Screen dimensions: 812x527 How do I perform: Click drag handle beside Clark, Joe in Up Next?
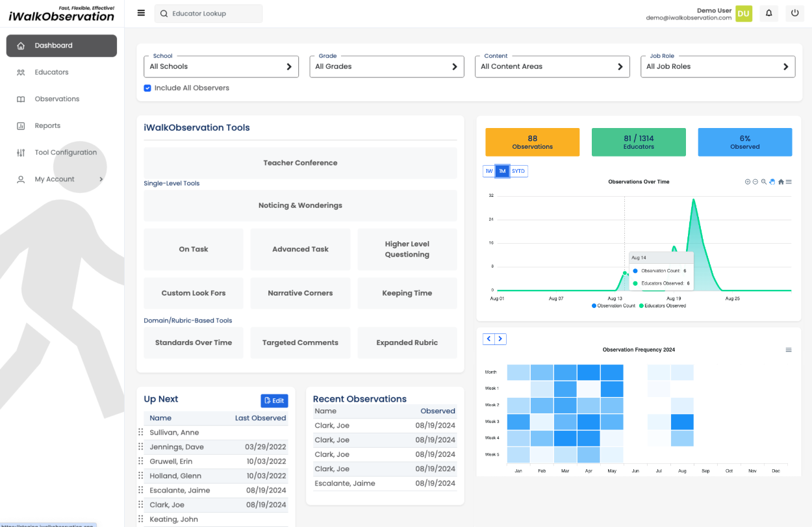[x=140, y=504]
